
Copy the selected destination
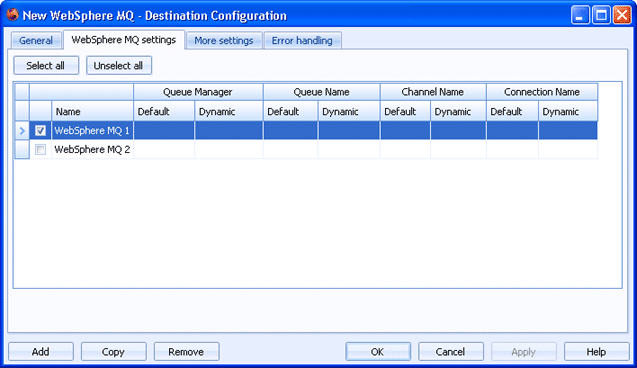coord(113,352)
